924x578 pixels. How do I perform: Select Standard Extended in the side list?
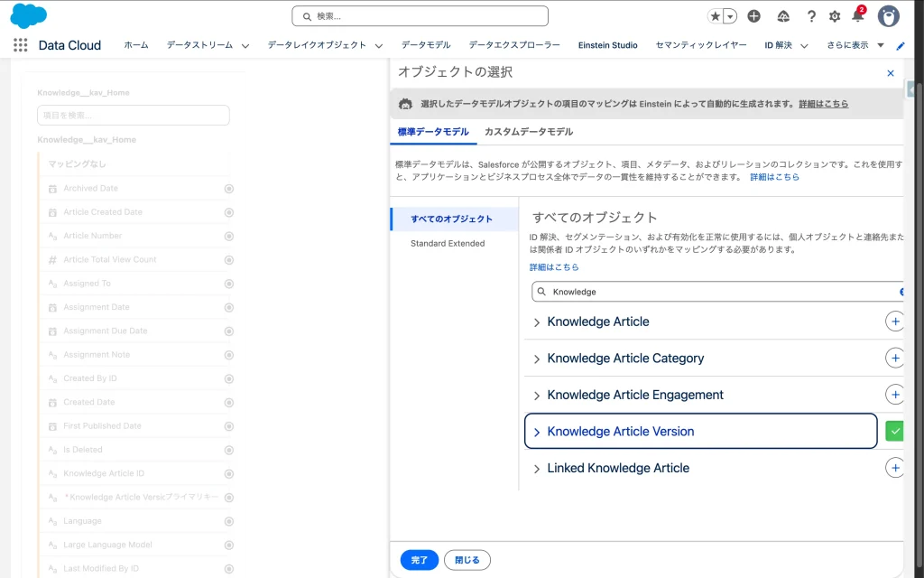click(448, 244)
